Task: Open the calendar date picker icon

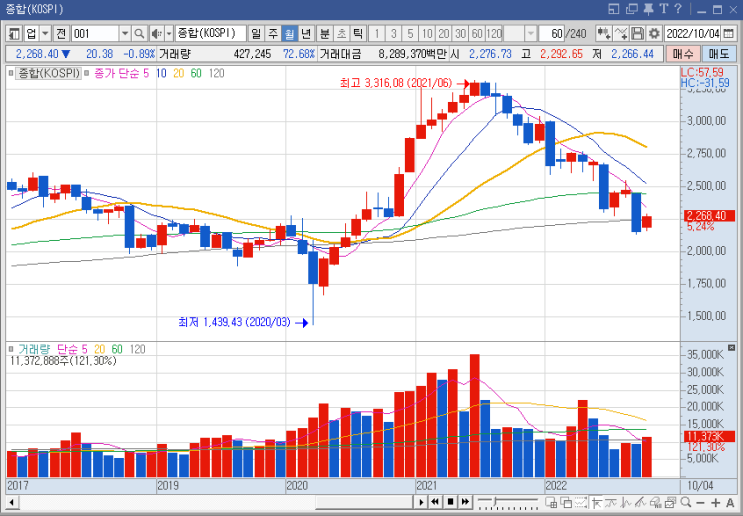Action: click(729, 34)
